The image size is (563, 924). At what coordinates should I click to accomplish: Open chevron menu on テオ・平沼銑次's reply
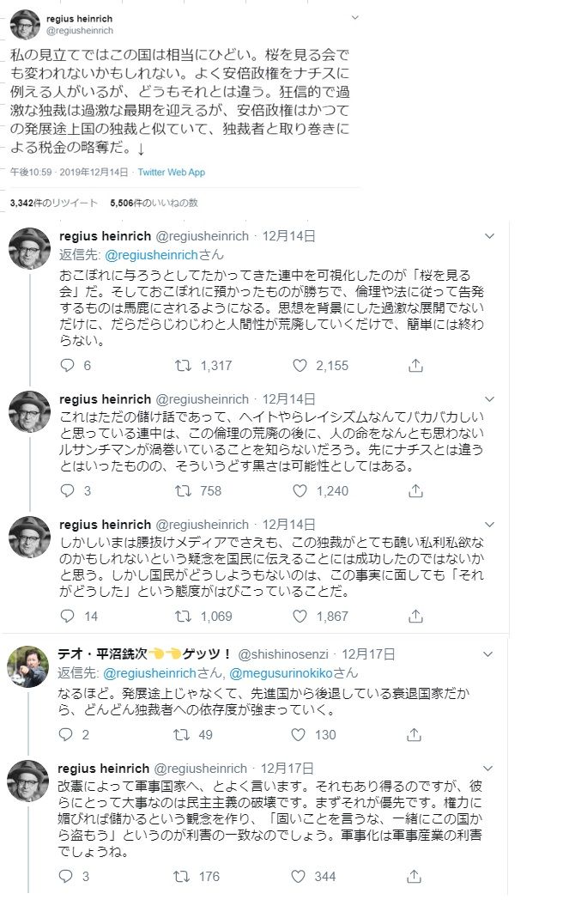[489, 653]
